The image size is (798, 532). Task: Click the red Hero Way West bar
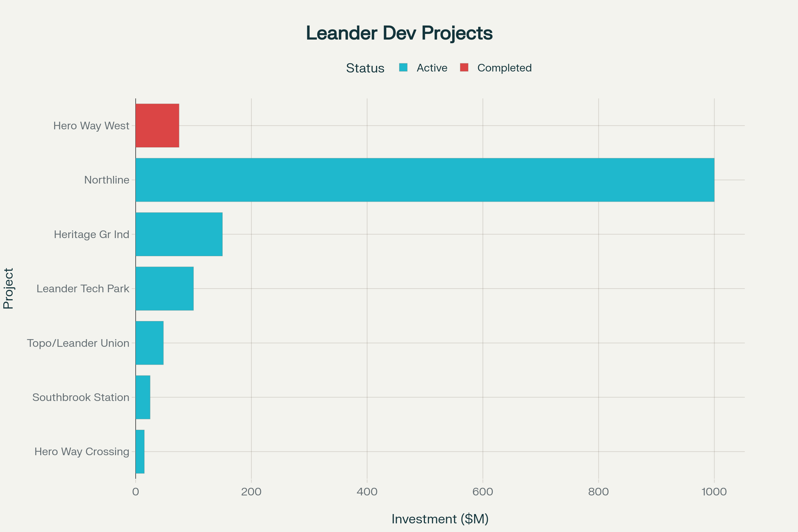(157, 126)
